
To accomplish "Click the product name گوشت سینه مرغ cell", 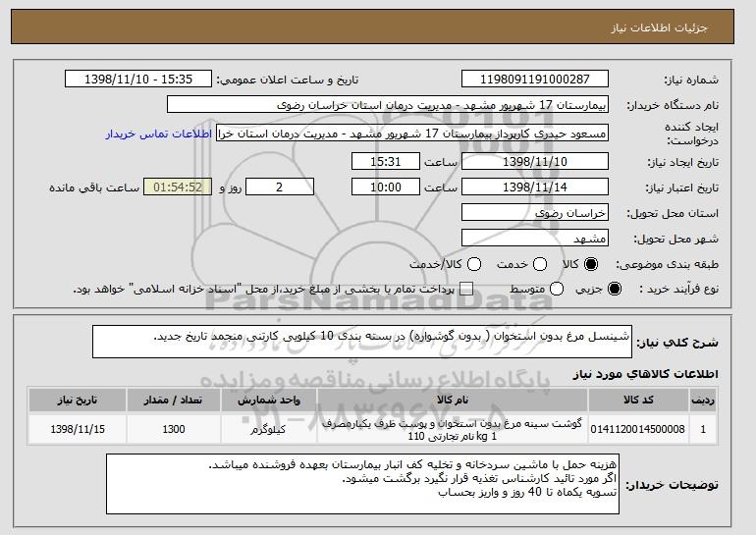I will (x=453, y=429).
